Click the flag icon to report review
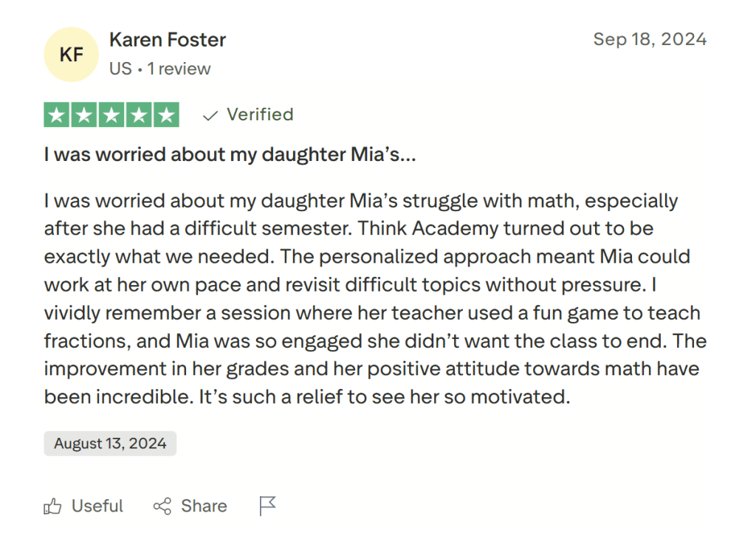 (x=267, y=505)
